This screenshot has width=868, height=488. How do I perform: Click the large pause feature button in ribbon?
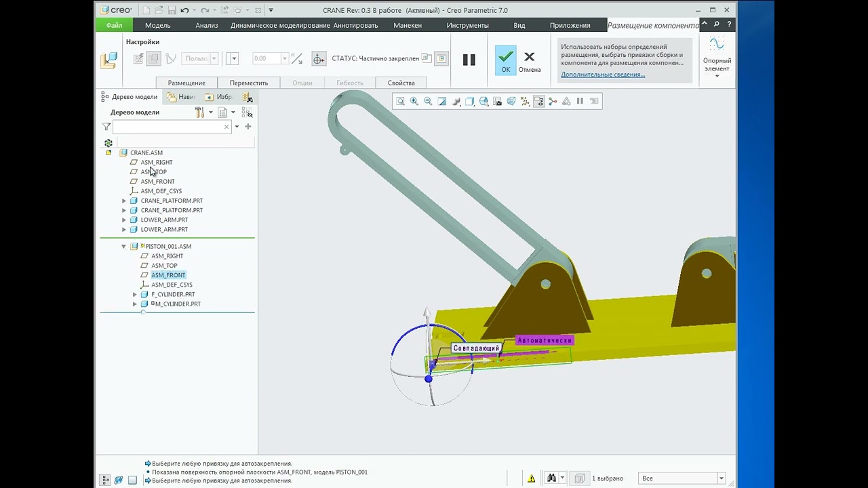tap(469, 60)
